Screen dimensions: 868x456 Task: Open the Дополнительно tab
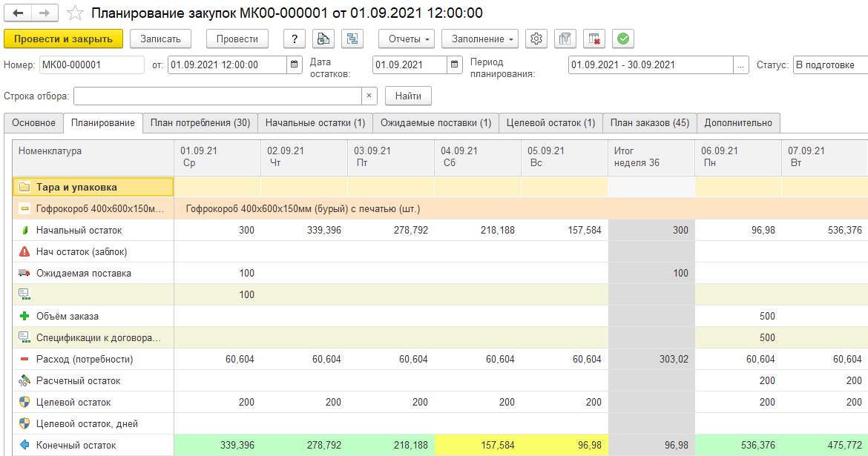coord(738,123)
